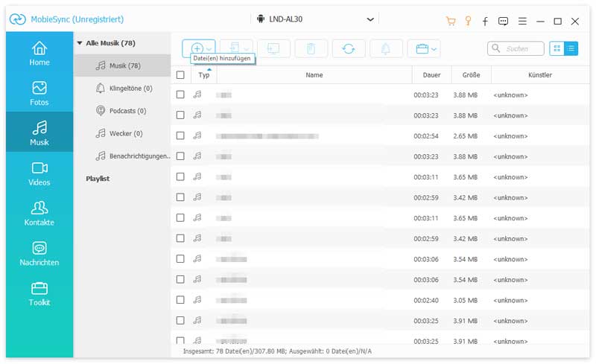This screenshot has height=364, width=596.
Task: Select Klingeltöne (0) category
Action: [122, 88]
